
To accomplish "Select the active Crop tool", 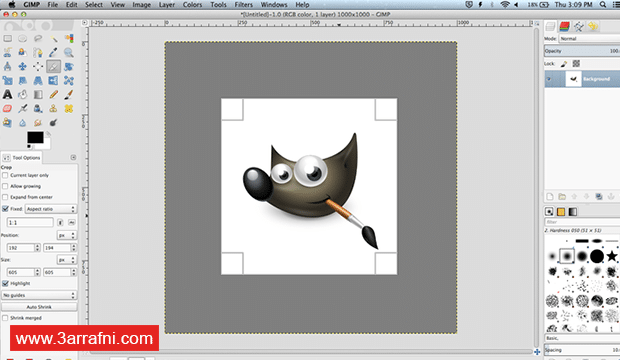I will pos(53,66).
